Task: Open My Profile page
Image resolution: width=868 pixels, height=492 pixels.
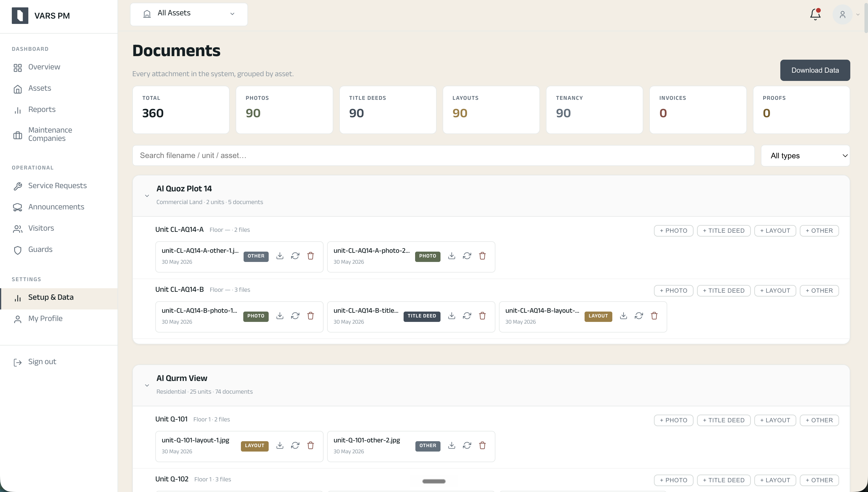Action: tap(59, 319)
